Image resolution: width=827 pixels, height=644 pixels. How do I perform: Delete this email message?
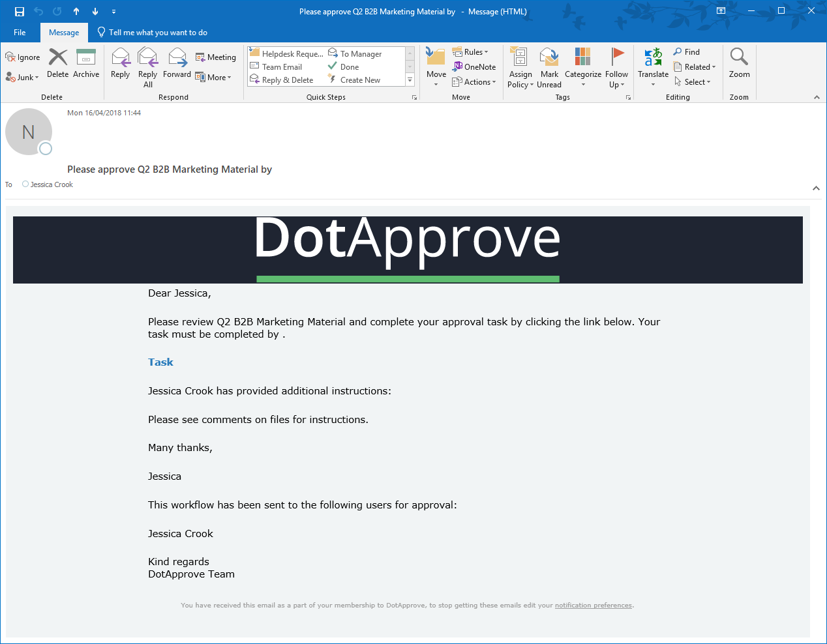click(58, 64)
